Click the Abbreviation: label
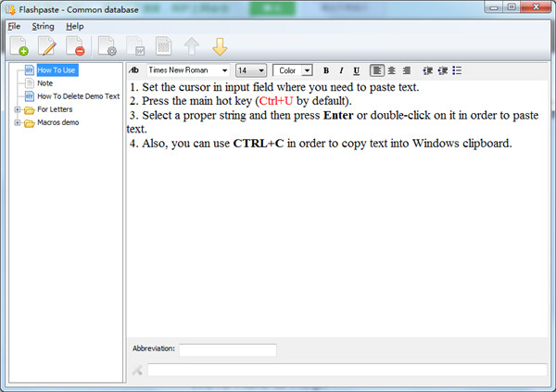This screenshot has height=392, width=556. point(154,348)
